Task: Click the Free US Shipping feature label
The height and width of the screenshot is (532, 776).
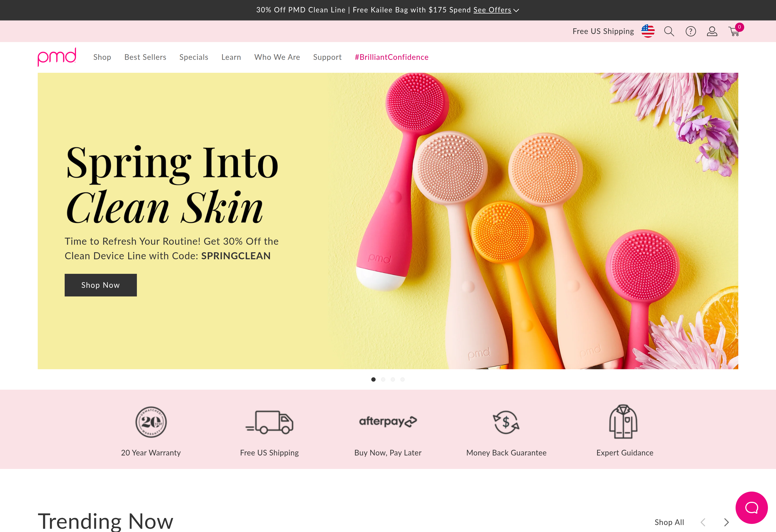Action: (x=269, y=453)
